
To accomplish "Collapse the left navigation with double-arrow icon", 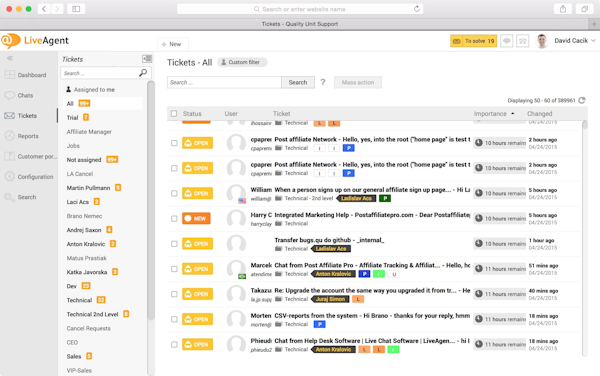I will pyautogui.click(x=10, y=58).
